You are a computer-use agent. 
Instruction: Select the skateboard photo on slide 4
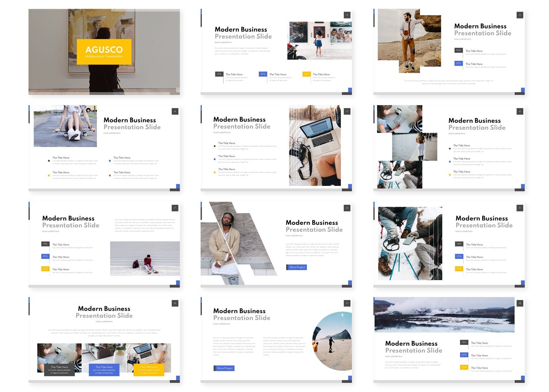tap(65, 126)
